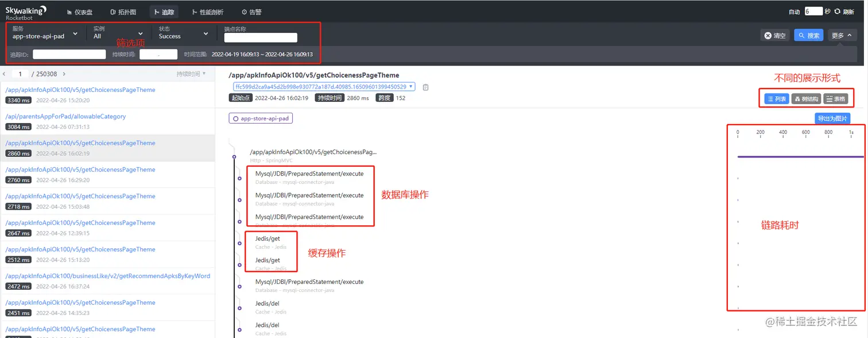Focus the 持续时间 duration range field
The image size is (868, 338).
point(158,54)
